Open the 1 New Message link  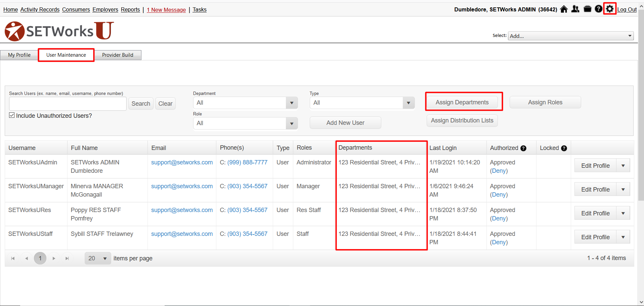point(166,10)
